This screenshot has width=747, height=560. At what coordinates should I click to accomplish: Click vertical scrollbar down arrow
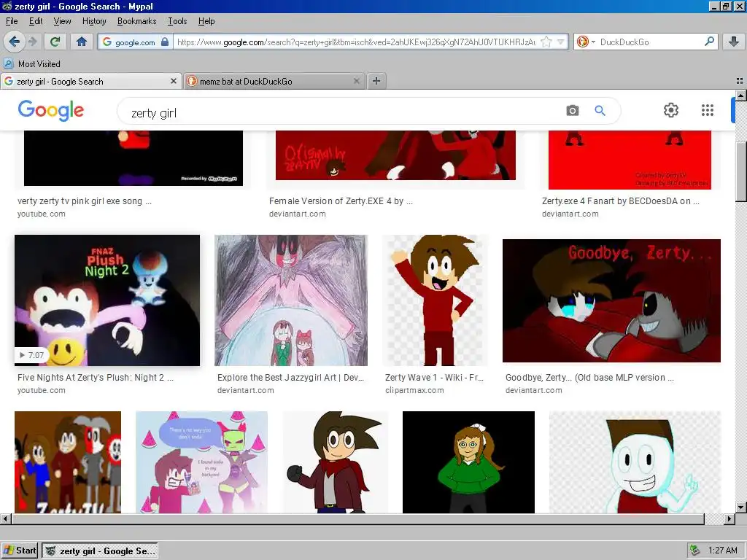pos(741,507)
